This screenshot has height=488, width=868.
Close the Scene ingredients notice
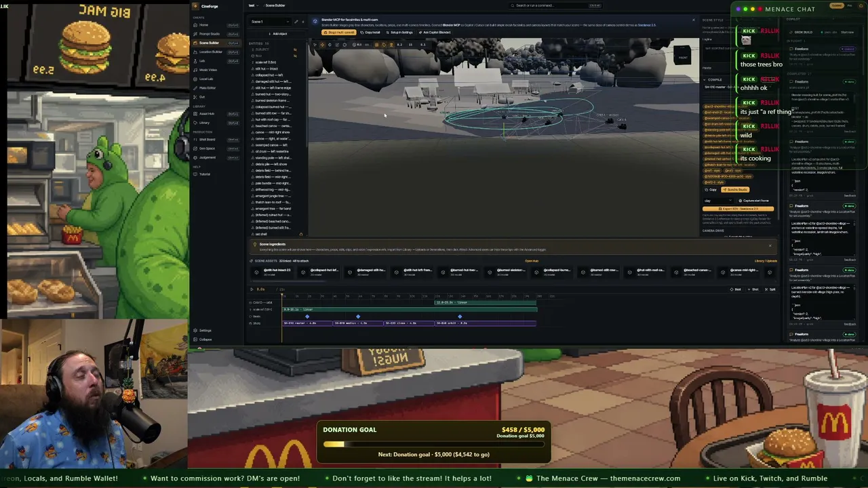(770, 245)
